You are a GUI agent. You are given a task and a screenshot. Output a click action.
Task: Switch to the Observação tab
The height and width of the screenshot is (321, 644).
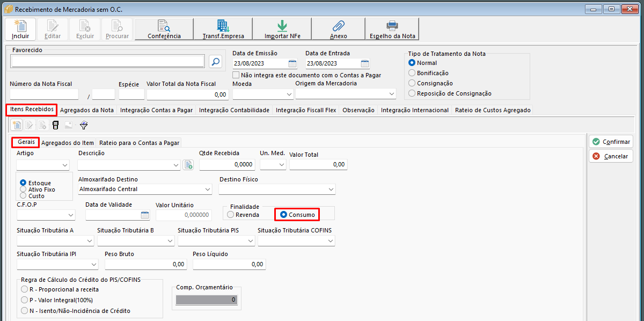point(358,110)
